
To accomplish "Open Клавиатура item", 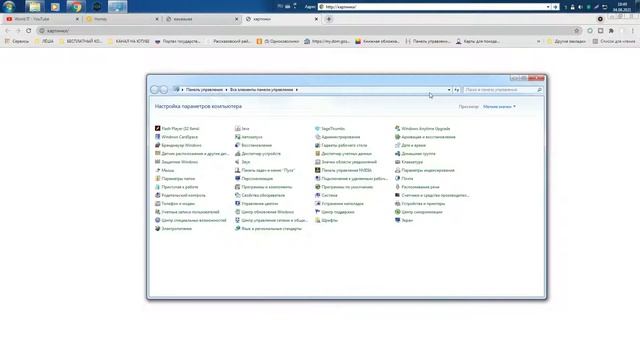I will point(409,162).
